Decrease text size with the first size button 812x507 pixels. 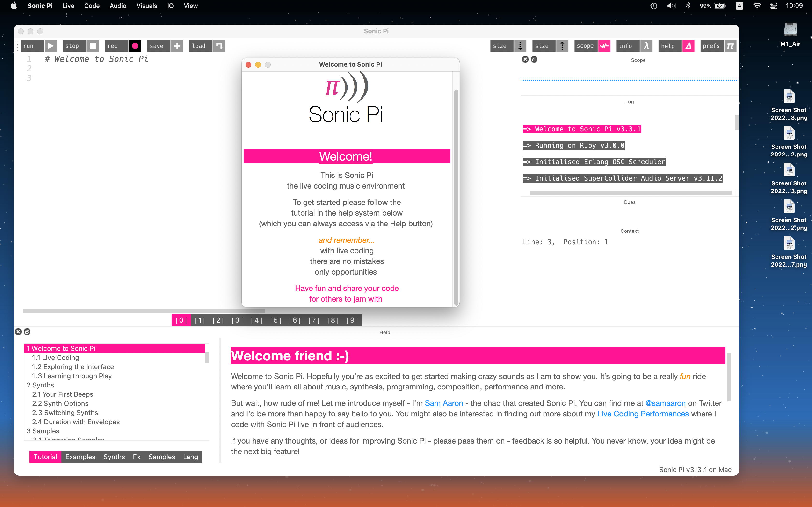coord(520,46)
